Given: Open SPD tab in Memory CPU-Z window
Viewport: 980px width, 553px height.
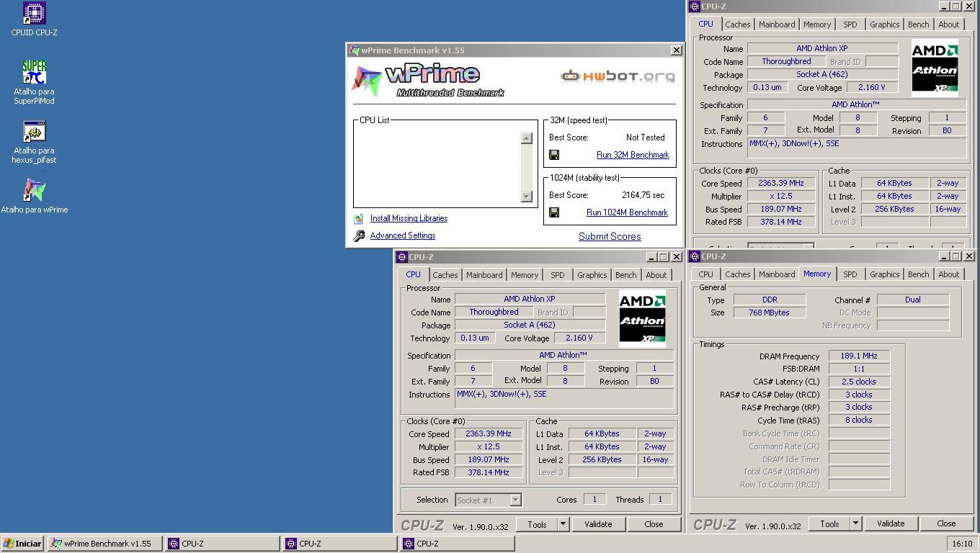Looking at the screenshot, I should pos(850,274).
